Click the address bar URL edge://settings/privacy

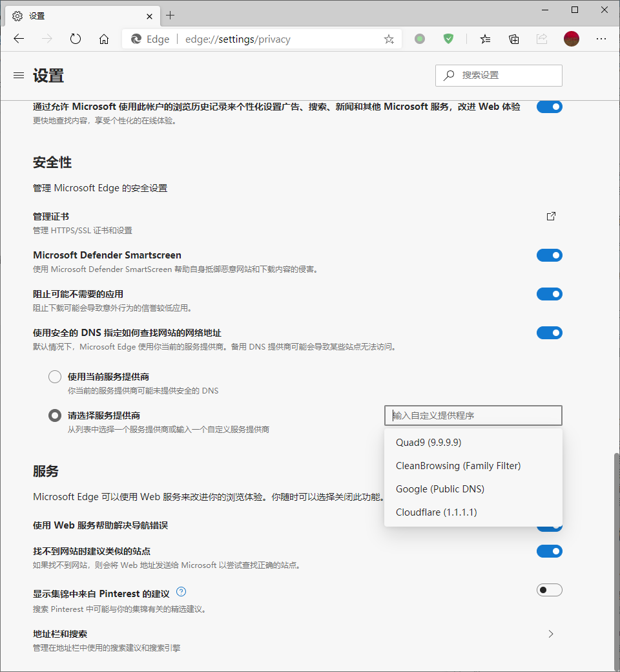[238, 39]
